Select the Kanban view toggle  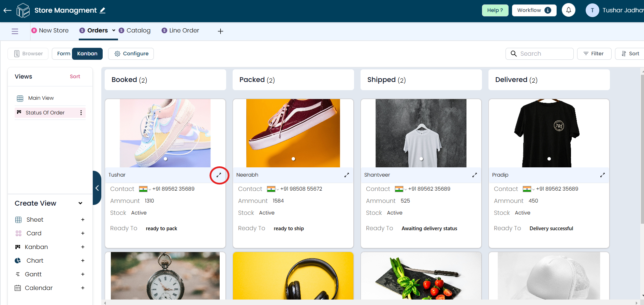[87, 54]
